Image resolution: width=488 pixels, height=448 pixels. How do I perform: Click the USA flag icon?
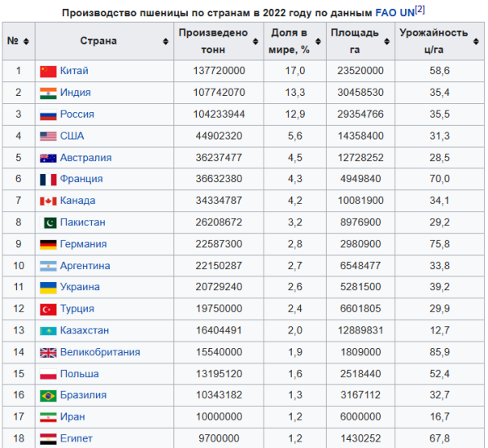pos(48,136)
